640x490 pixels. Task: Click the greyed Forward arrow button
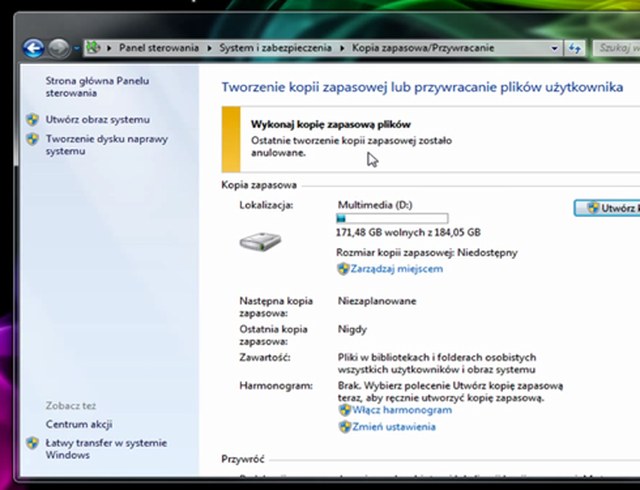(x=59, y=49)
